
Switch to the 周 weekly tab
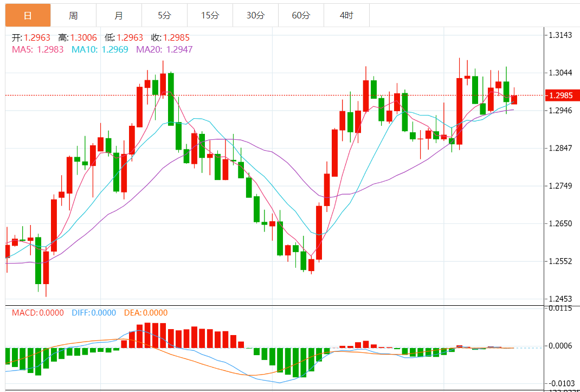(x=73, y=16)
